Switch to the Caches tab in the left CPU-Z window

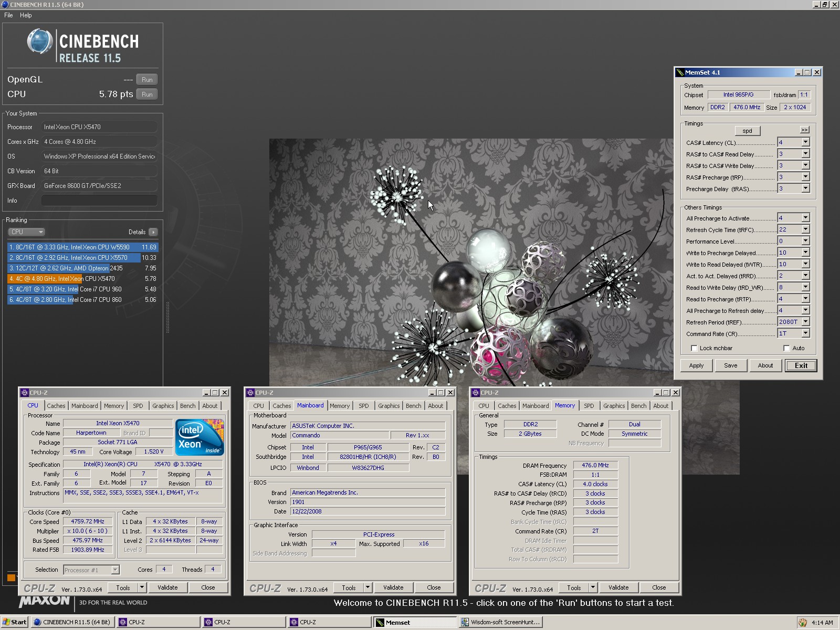56,406
